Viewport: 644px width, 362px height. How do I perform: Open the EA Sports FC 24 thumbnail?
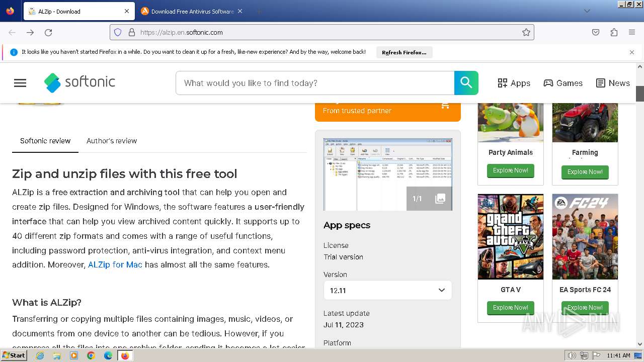pyautogui.click(x=585, y=237)
